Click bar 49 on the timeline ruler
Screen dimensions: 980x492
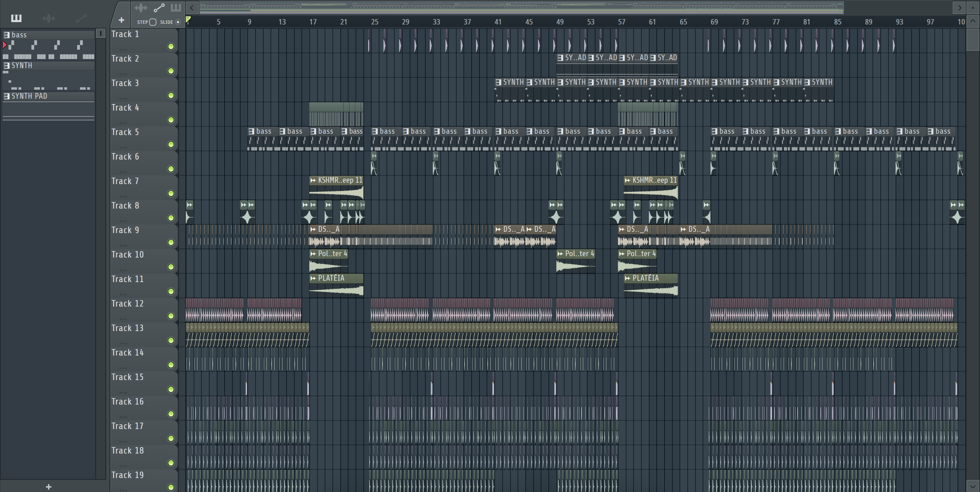point(560,22)
